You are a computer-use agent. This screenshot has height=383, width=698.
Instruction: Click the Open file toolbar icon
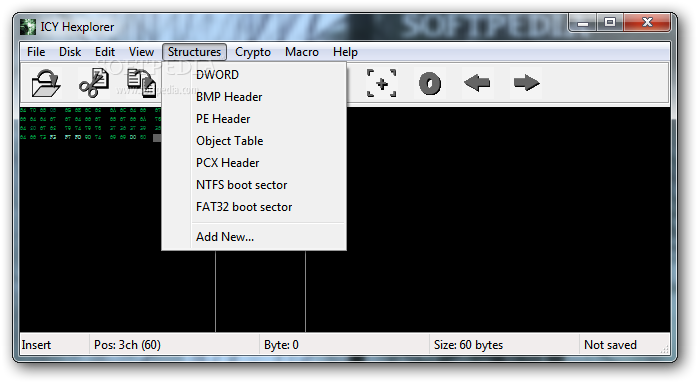point(46,83)
